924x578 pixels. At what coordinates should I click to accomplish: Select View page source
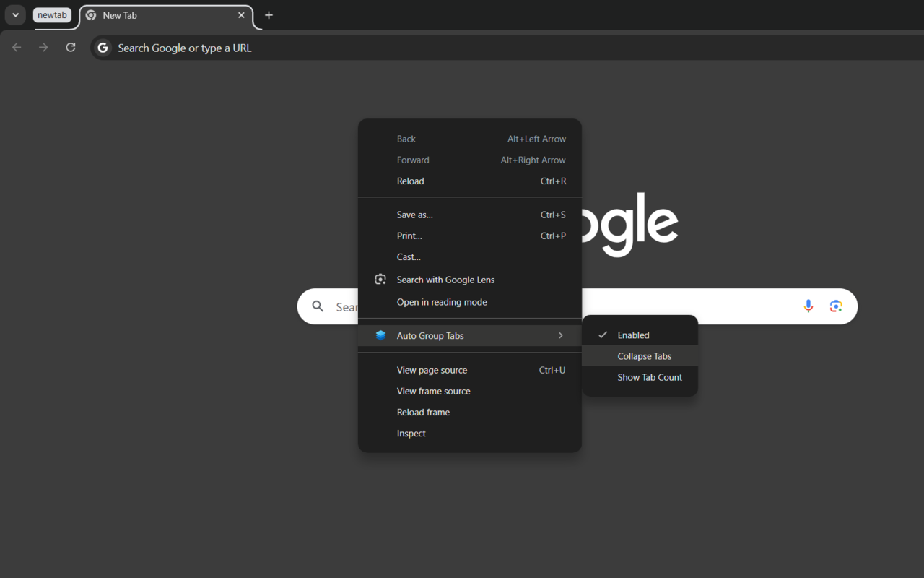pyautogui.click(x=470, y=370)
